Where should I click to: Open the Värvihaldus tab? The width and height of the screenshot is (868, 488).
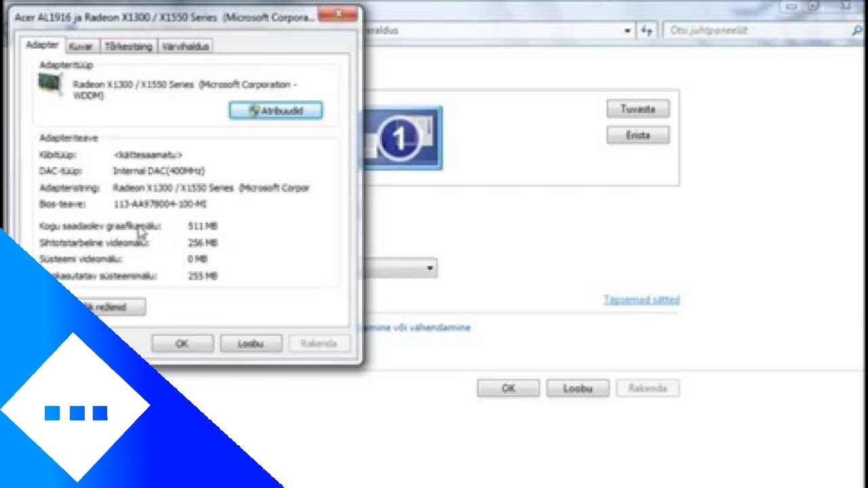[x=186, y=46]
